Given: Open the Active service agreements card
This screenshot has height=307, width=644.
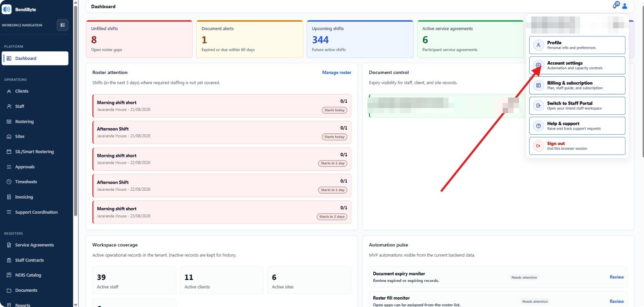Looking at the screenshot, I should pos(470,39).
